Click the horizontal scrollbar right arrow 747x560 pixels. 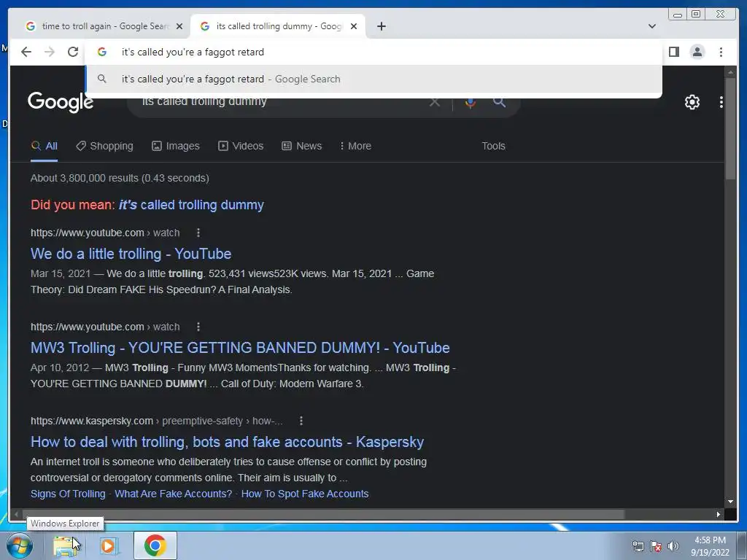click(x=719, y=514)
